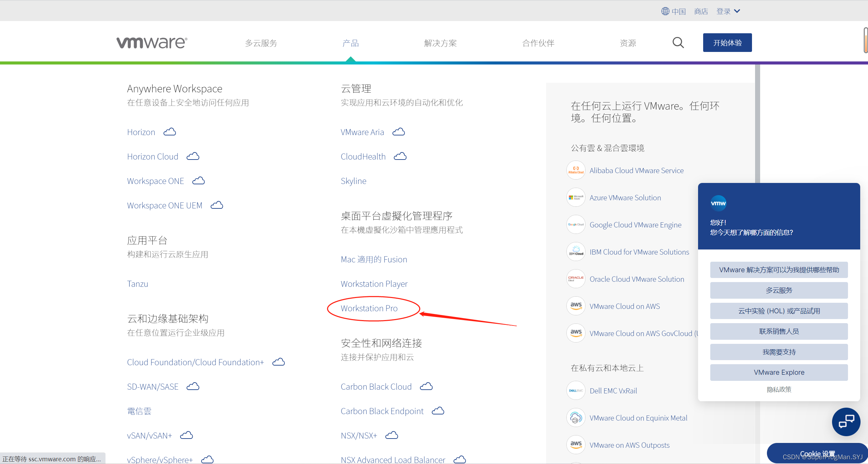Screen dimensions: 868x464
Task: Click the cloud icon beside CloudHealth
Action: [x=400, y=156]
